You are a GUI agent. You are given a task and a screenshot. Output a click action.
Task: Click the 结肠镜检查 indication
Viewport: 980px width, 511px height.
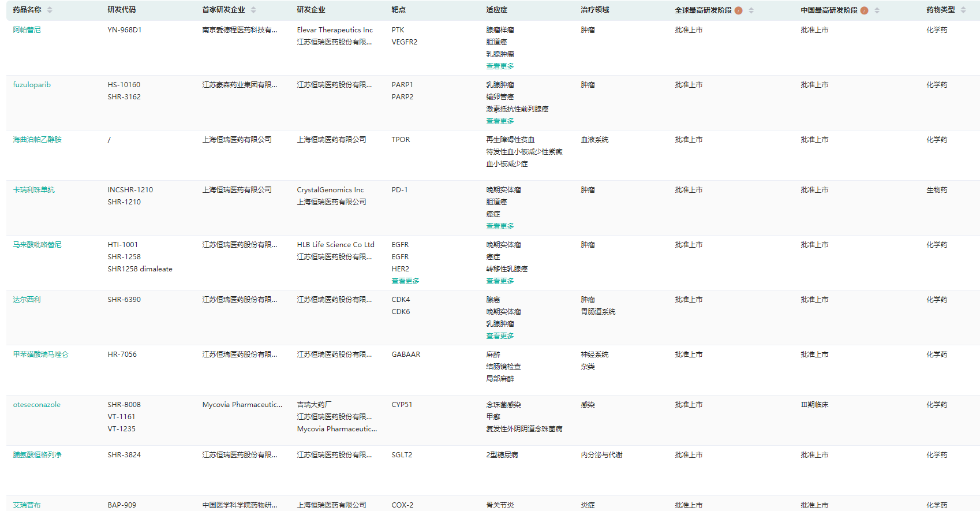click(x=503, y=367)
